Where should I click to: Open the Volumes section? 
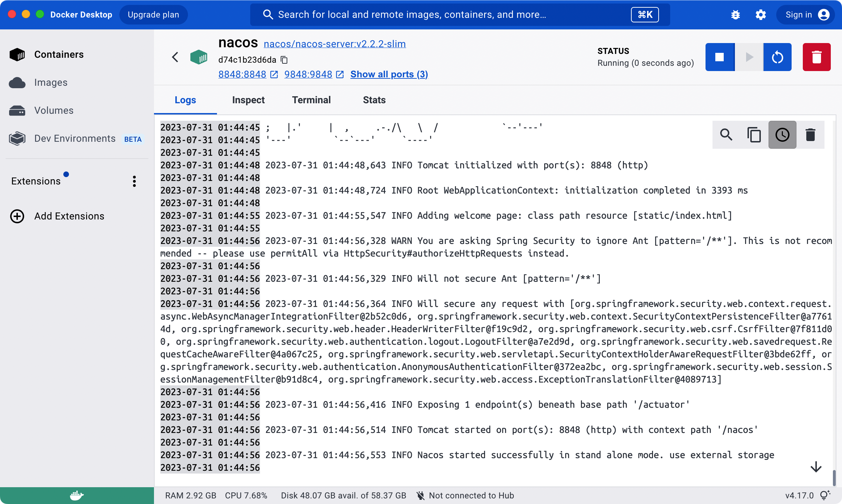pos(54,110)
